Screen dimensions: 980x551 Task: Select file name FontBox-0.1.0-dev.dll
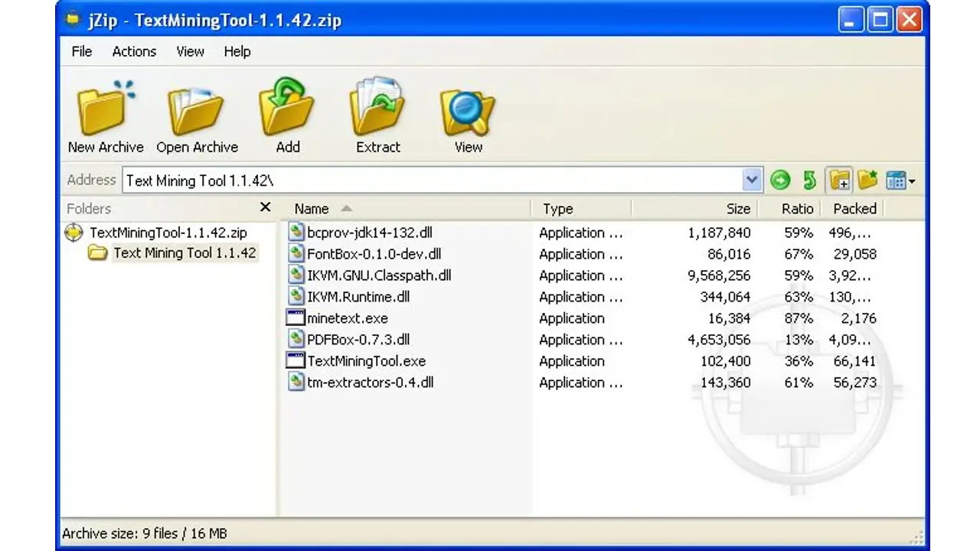click(374, 254)
